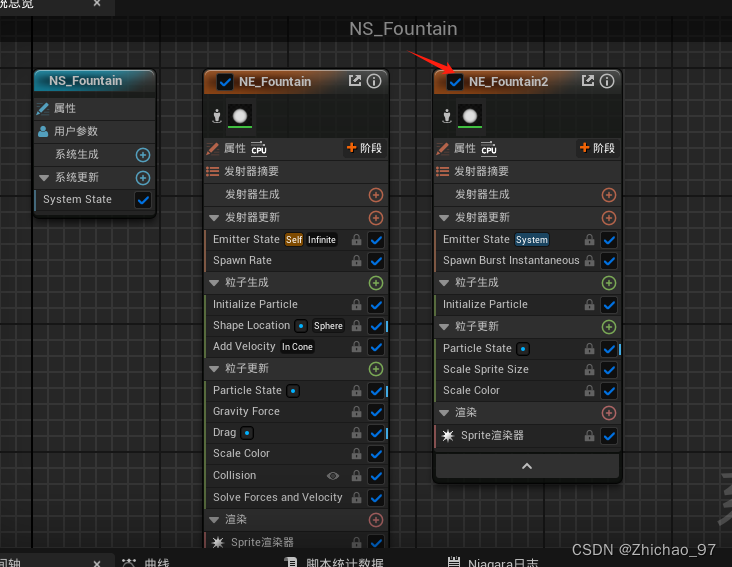Click the info icon on NE_Fountain header
Image resolution: width=732 pixels, height=567 pixels.
374,81
